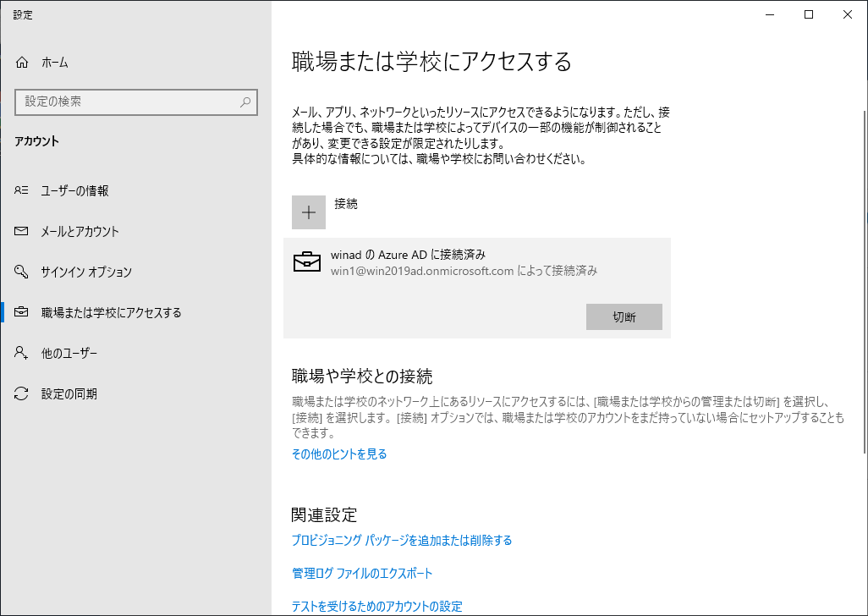Open 他のユーザー settings
The image size is (868, 616).
[x=135, y=353]
